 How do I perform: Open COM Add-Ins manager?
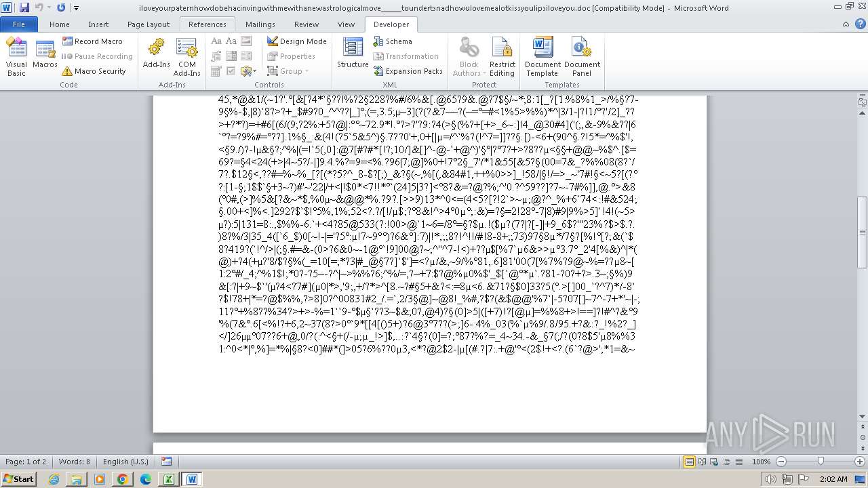point(186,58)
